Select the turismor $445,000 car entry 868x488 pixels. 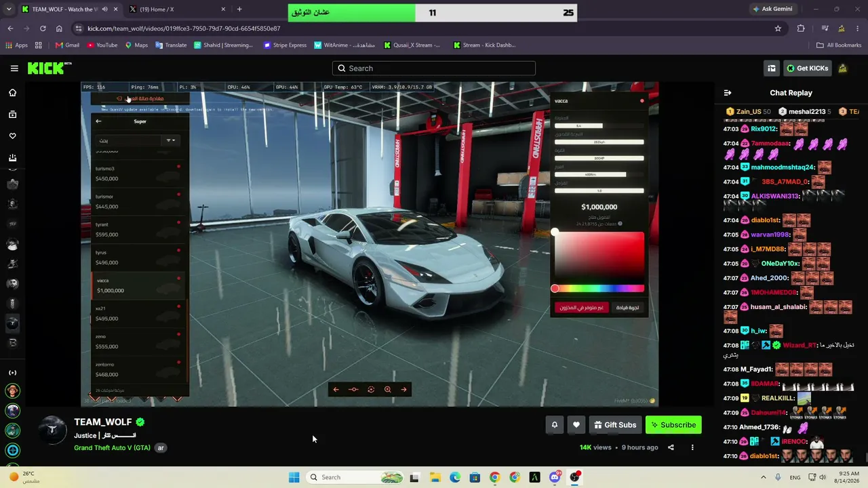[138, 201]
